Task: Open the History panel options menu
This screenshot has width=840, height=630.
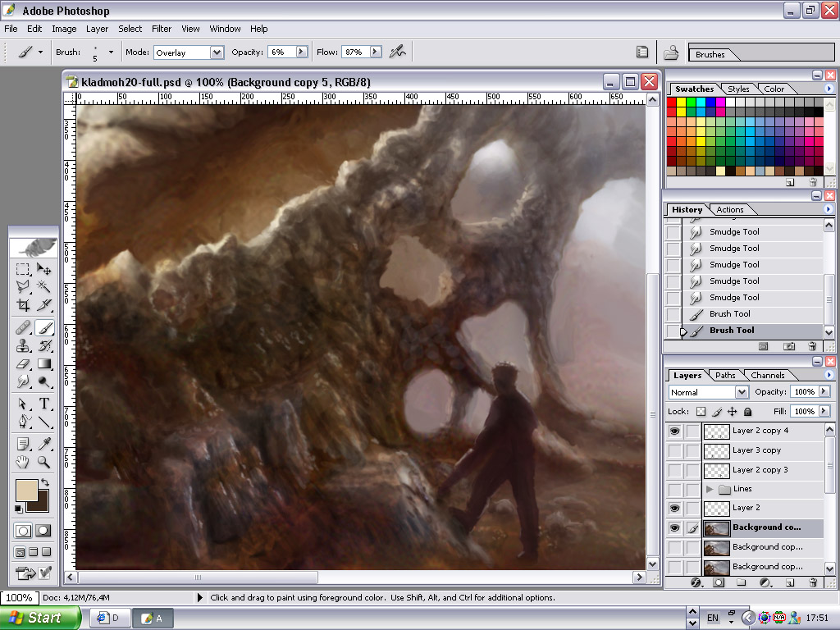Action: tap(829, 209)
